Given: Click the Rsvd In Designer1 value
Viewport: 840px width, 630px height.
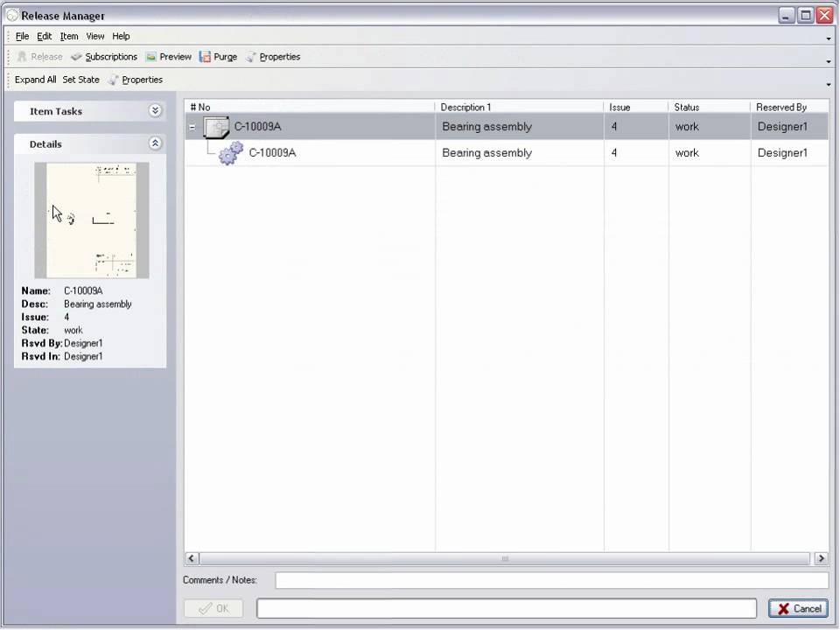Looking at the screenshot, I should click(83, 357).
